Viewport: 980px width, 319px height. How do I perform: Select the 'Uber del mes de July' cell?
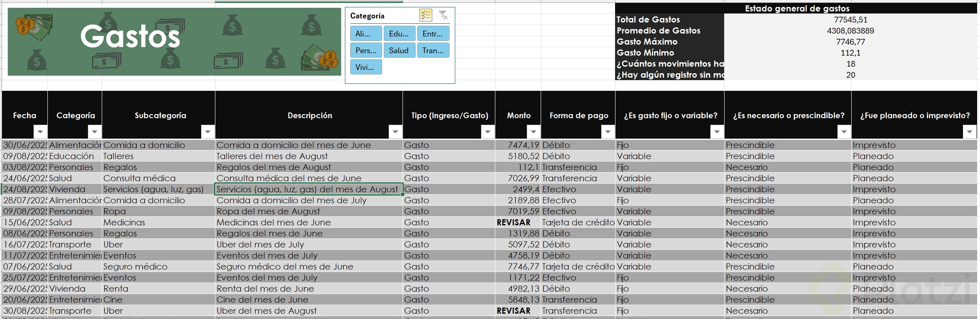pyautogui.click(x=309, y=244)
